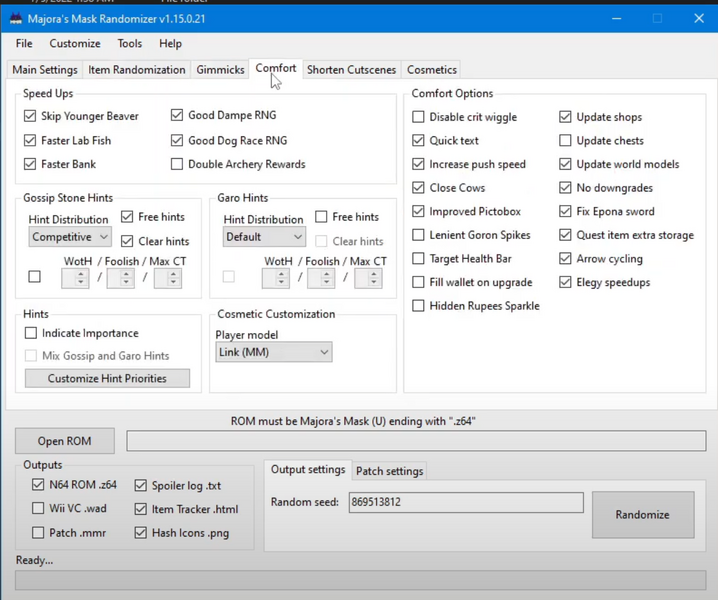Toggle Fix Epona sword checkbox
The width and height of the screenshot is (718, 600).
(565, 211)
